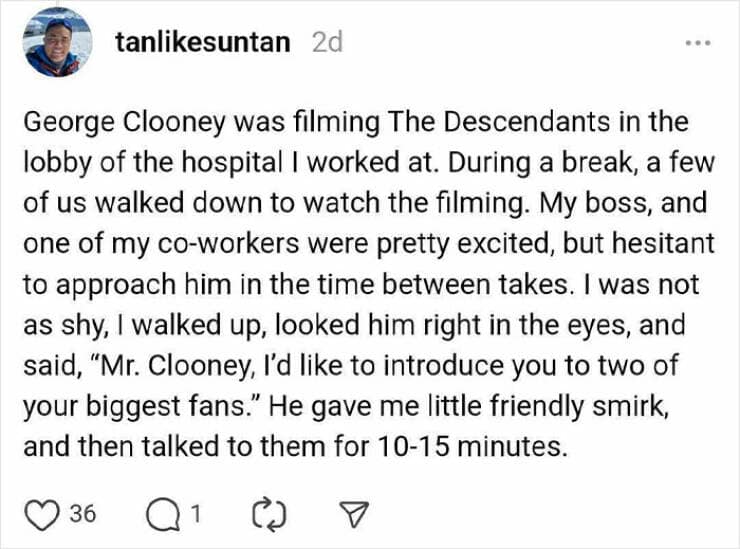Open replies with the comment bubble icon
Screen dimensions: 740x549
[160, 514]
